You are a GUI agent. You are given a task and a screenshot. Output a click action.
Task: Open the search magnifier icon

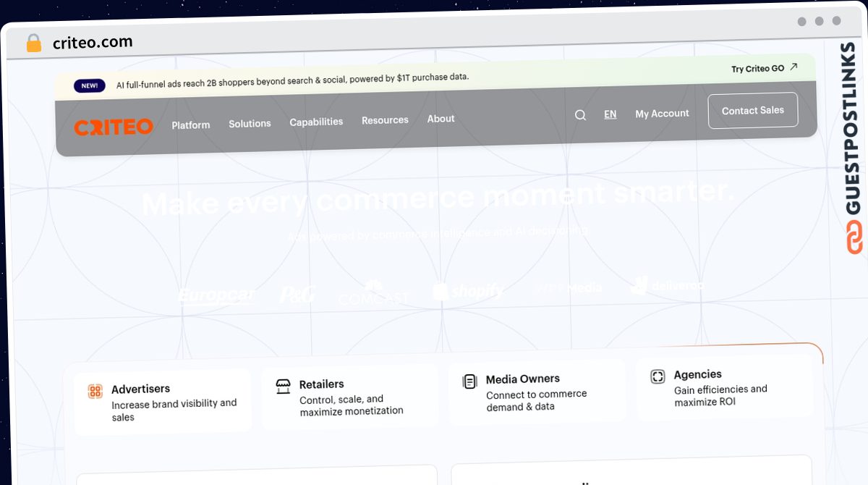[x=580, y=115]
